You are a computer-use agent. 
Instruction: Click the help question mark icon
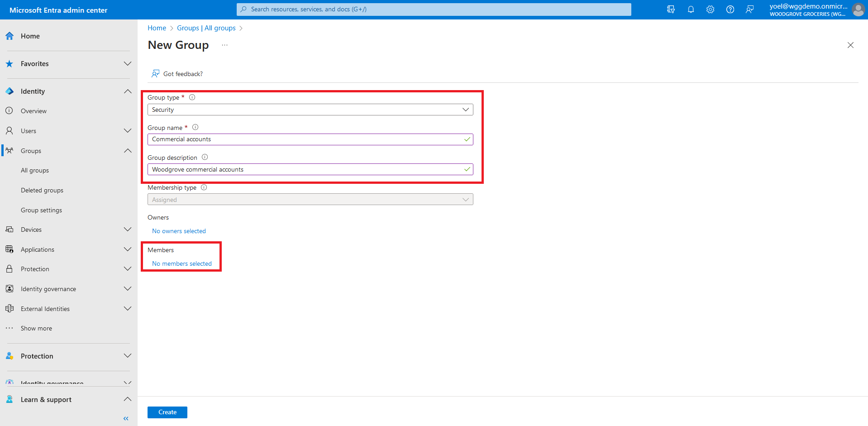tap(730, 10)
